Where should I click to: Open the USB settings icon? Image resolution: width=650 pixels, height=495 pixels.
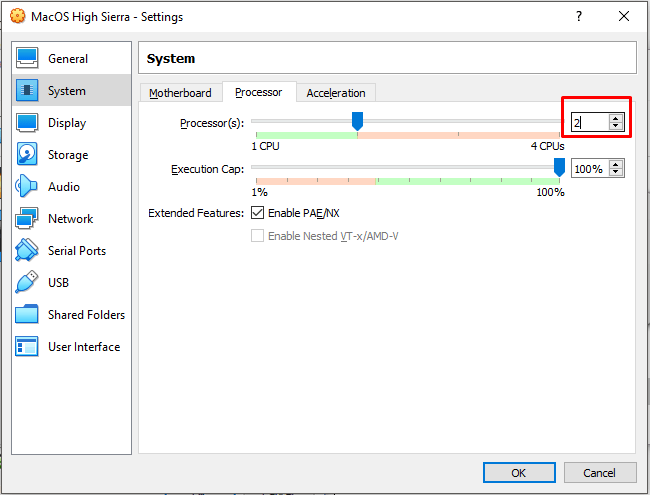pos(28,283)
